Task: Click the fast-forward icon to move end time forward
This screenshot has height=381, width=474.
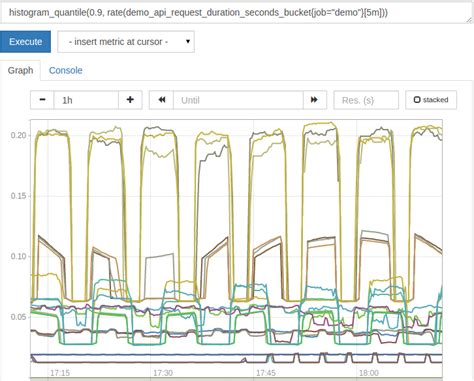Action: click(x=314, y=100)
